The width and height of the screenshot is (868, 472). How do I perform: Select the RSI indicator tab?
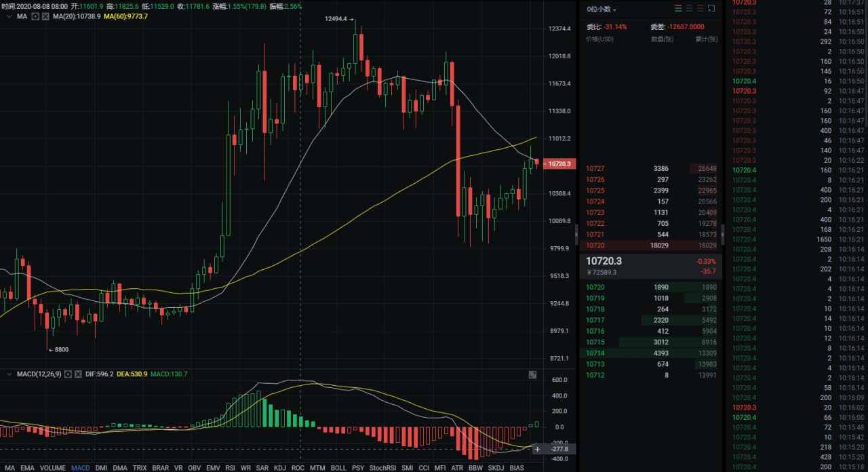point(231,468)
